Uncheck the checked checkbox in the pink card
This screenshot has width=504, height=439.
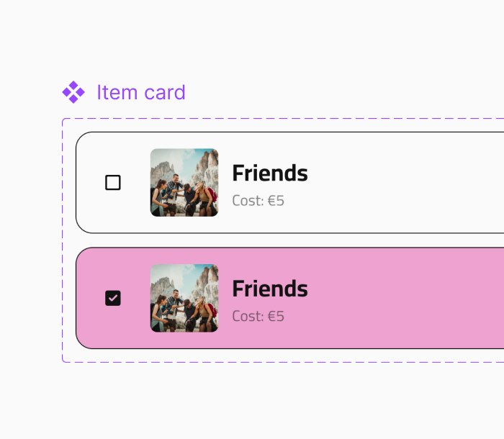[113, 298]
